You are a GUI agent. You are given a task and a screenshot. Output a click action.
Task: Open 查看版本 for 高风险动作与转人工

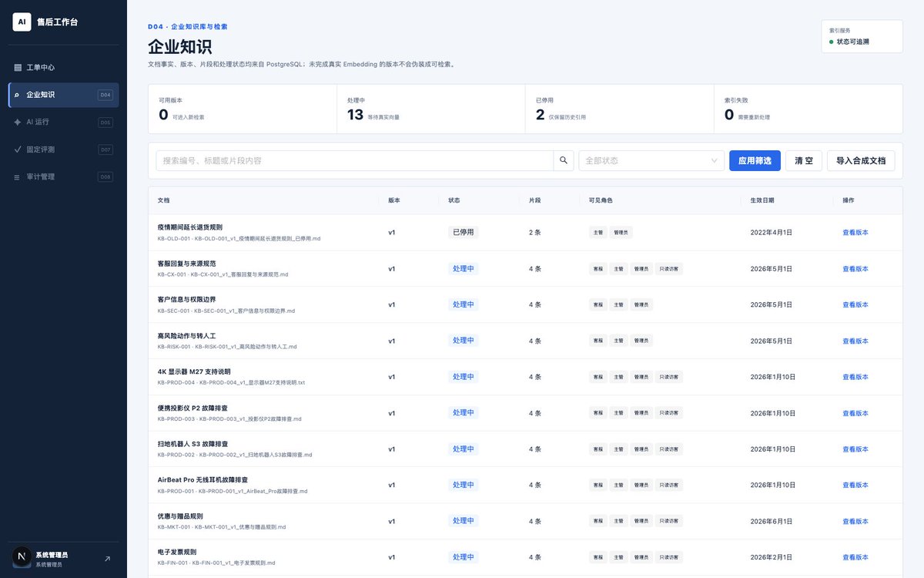[855, 341]
